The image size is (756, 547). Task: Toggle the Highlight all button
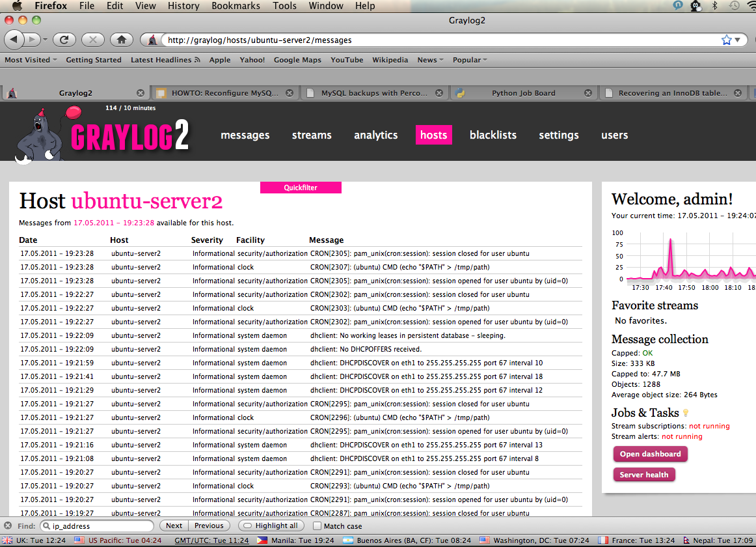(x=271, y=526)
